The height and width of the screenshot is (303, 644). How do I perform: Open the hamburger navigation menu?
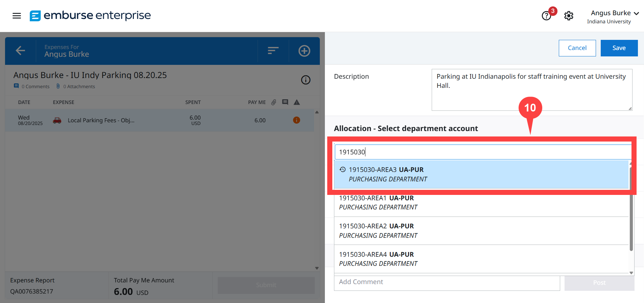pyautogui.click(x=17, y=16)
